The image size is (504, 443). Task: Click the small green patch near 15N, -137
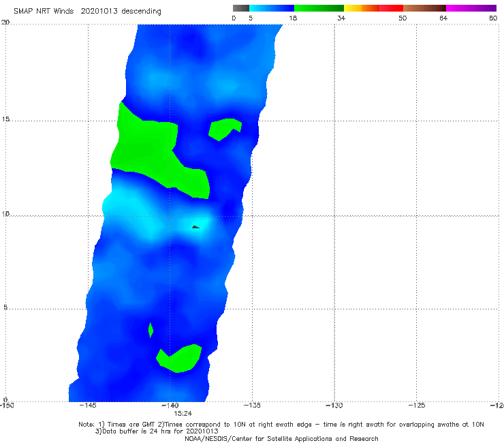223,129
